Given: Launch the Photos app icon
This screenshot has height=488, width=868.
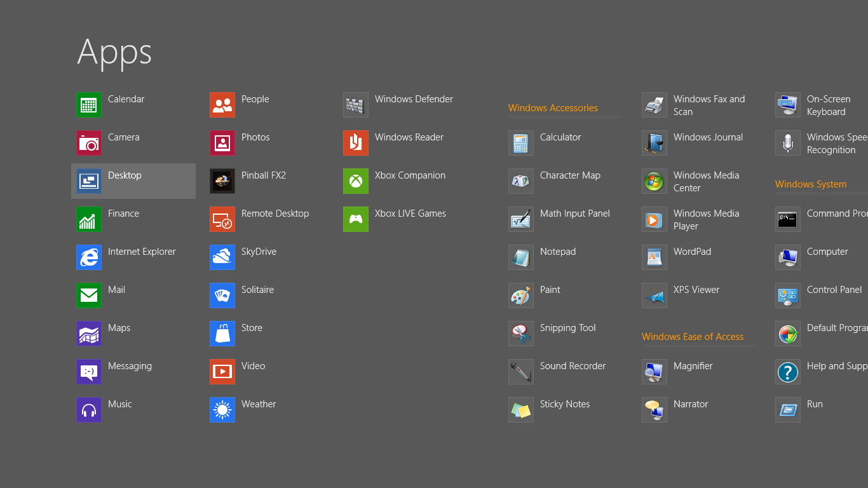Looking at the screenshot, I should 222,143.
